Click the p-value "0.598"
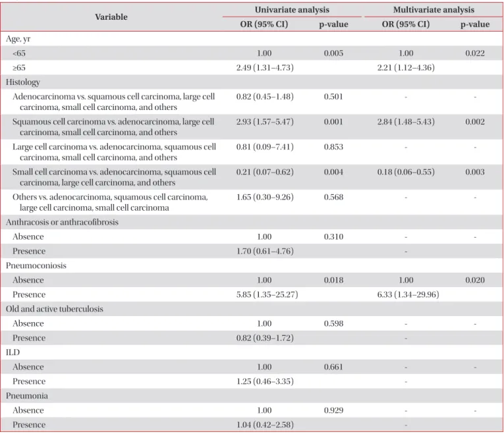Screen dimensions: 504x434 click(333, 323)
